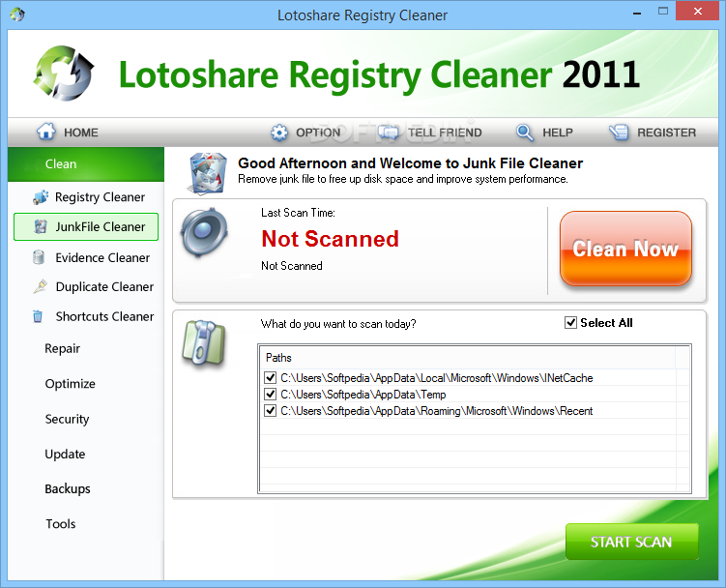Open the REGISTER menu label
Screen dimensions: 726x588
pos(666,132)
